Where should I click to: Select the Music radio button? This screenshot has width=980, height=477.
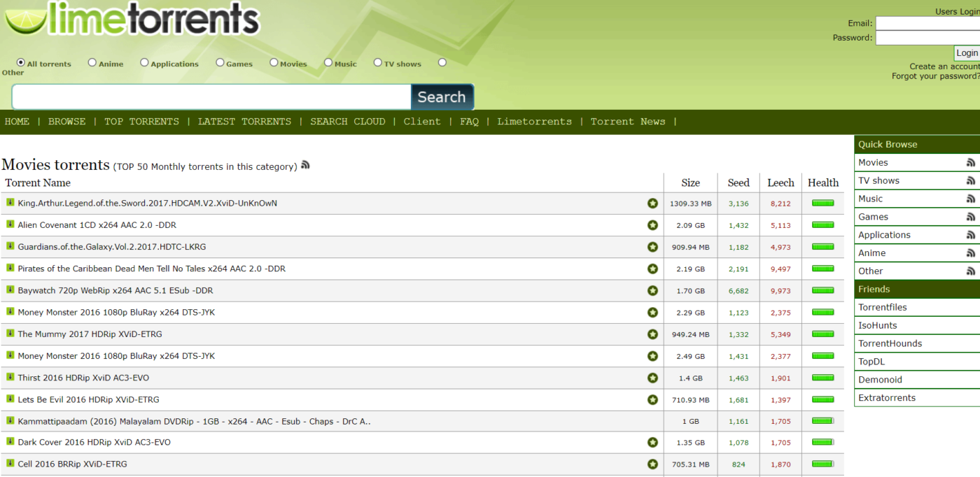tap(328, 62)
